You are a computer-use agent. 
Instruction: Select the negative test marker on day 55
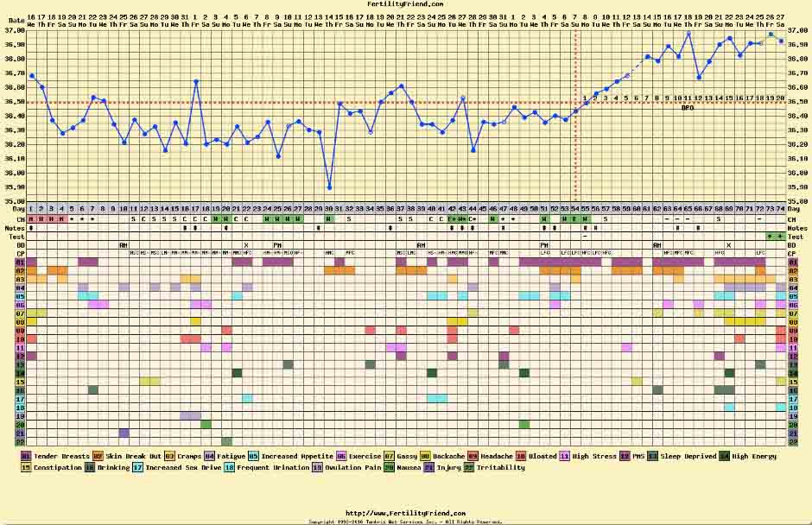[585, 236]
